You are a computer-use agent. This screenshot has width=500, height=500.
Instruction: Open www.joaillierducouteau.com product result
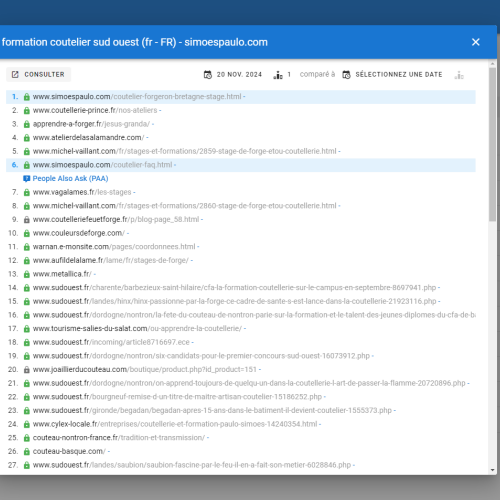click(x=145, y=370)
